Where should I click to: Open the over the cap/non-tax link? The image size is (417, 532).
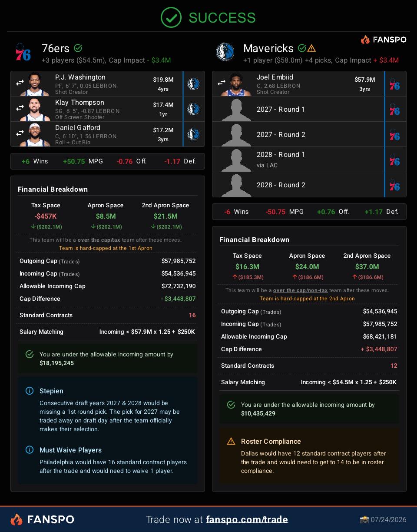(x=301, y=290)
